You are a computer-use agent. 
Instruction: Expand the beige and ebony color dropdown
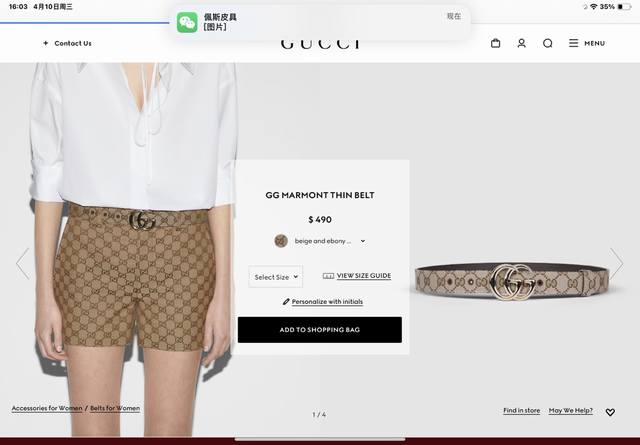point(362,241)
